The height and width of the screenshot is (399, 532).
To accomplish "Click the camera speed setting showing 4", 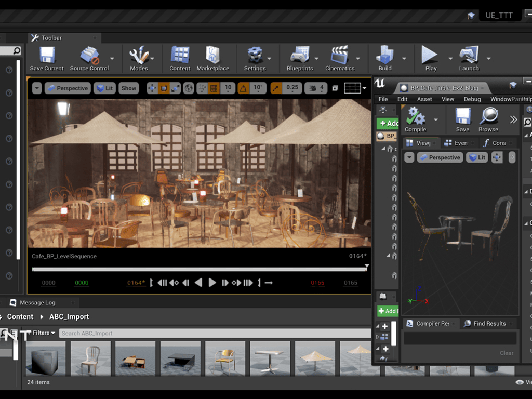I will click(316, 88).
